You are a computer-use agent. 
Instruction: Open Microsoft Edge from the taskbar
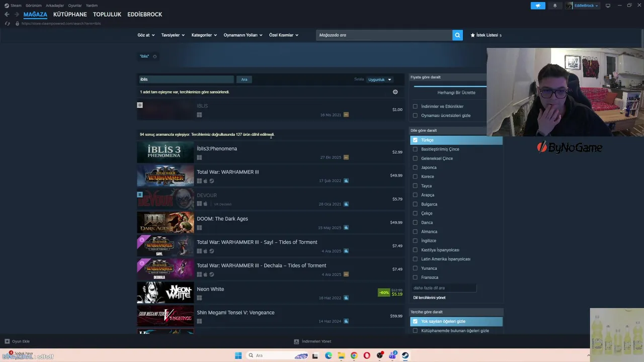328,355
